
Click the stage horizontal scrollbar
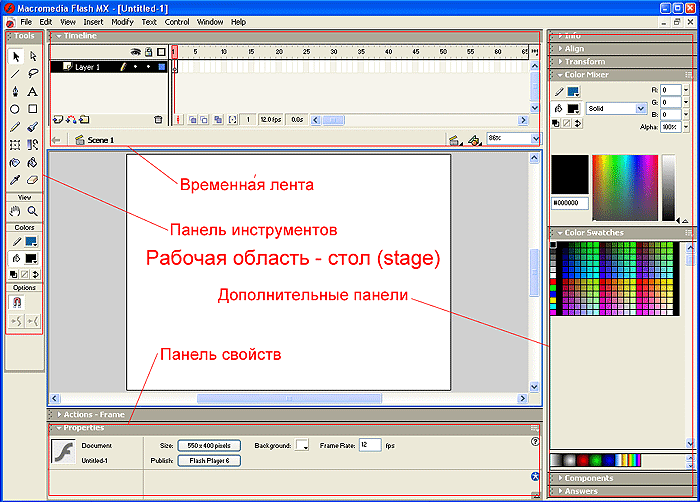(x=289, y=398)
